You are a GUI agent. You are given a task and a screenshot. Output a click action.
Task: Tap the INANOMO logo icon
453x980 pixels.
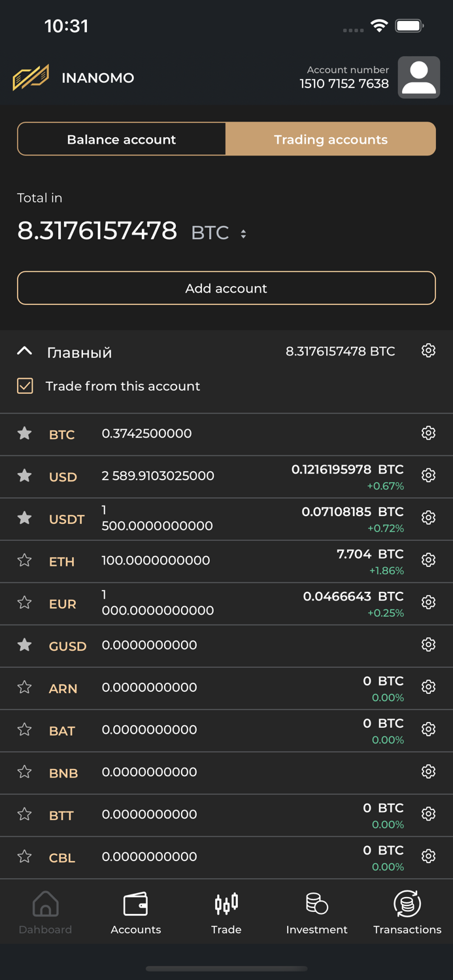[x=31, y=78]
